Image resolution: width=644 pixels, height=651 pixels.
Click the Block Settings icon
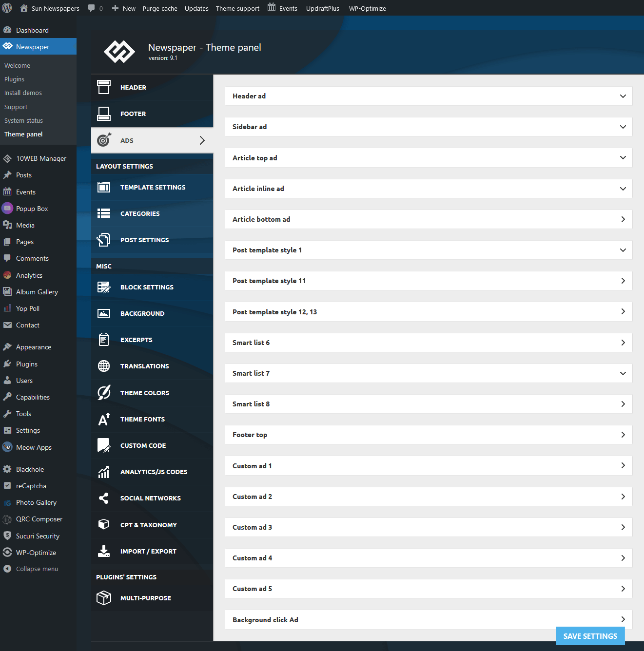pos(104,287)
